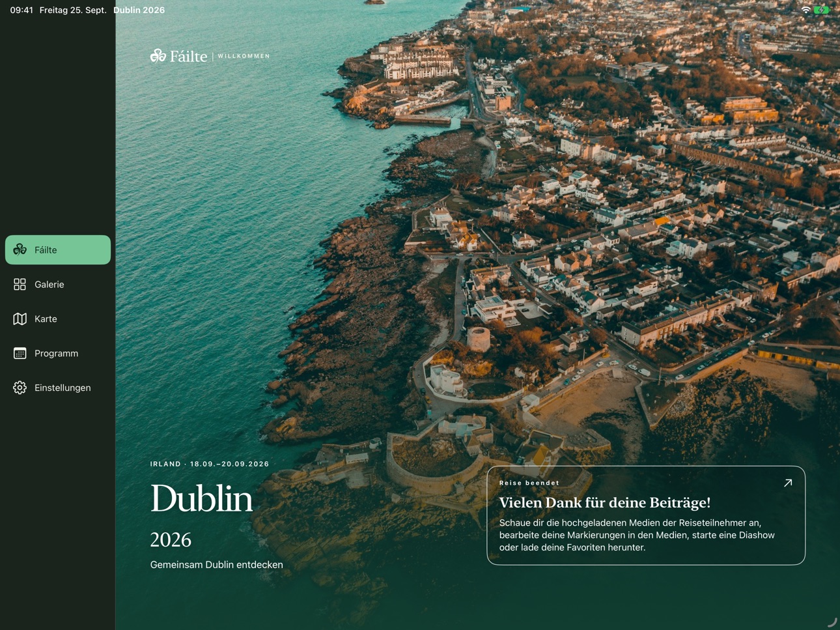Screen dimensions: 840x630
Task: Open the Programm section
Action: pyautogui.click(x=58, y=353)
